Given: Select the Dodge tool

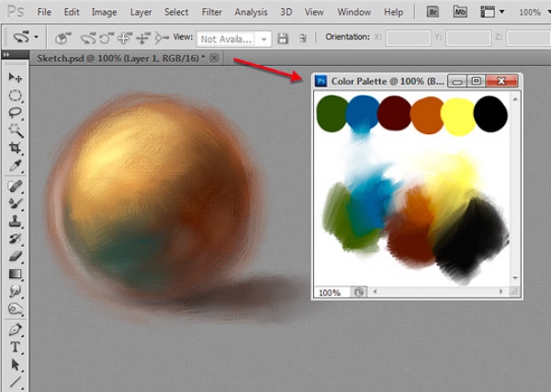Looking at the screenshot, I should click(x=15, y=309).
